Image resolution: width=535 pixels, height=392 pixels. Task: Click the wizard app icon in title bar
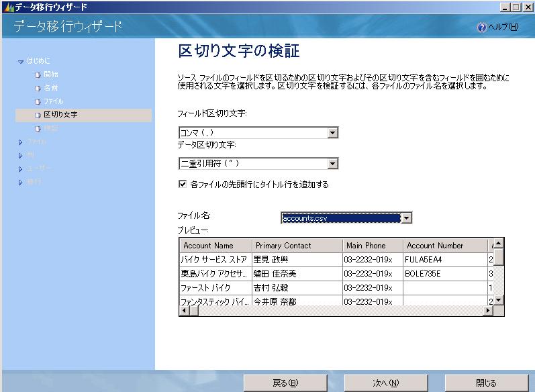[7, 6]
